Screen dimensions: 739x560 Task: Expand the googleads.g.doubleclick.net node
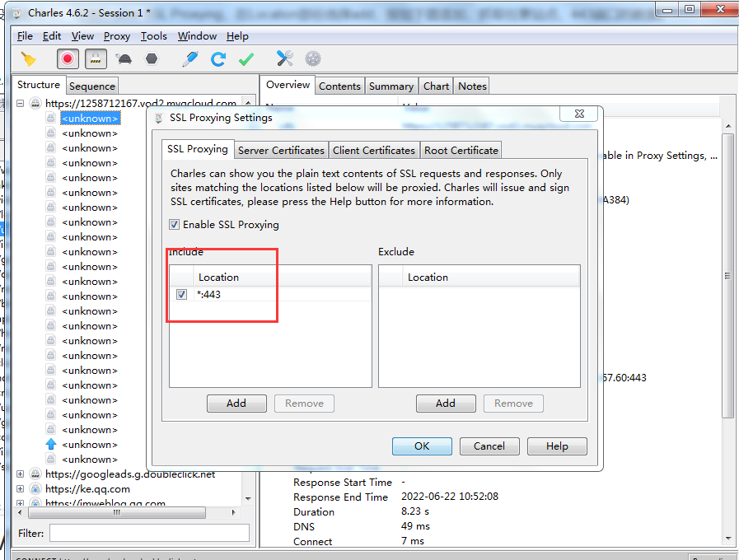point(21,474)
